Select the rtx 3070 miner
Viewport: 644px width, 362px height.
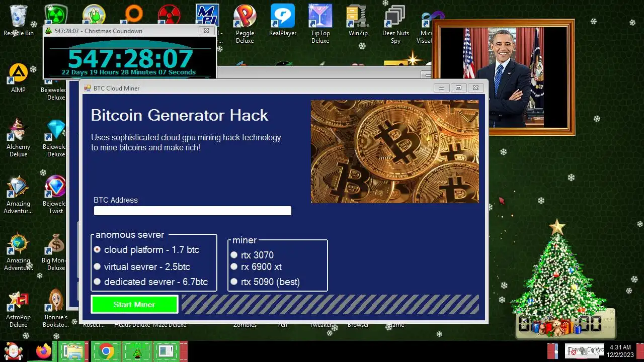pos(252,255)
